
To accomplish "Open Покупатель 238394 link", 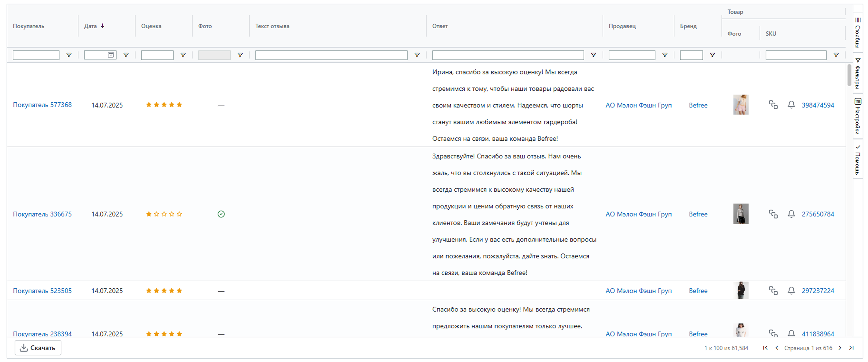I will point(42,334).
